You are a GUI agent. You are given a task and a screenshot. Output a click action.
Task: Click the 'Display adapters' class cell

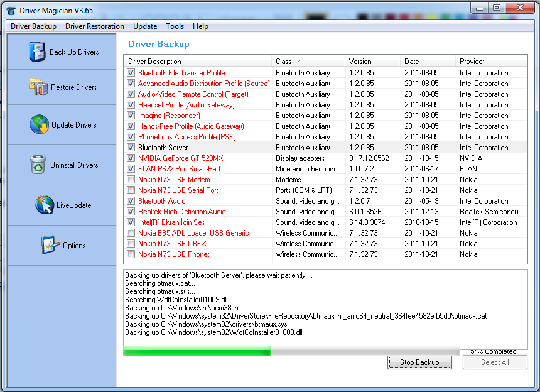[x=300, y=158]
